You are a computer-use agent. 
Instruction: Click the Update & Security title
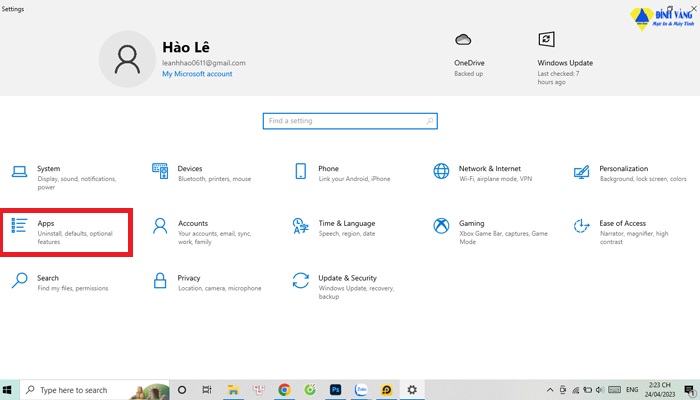pyautogui.click(x=347, y=278)
